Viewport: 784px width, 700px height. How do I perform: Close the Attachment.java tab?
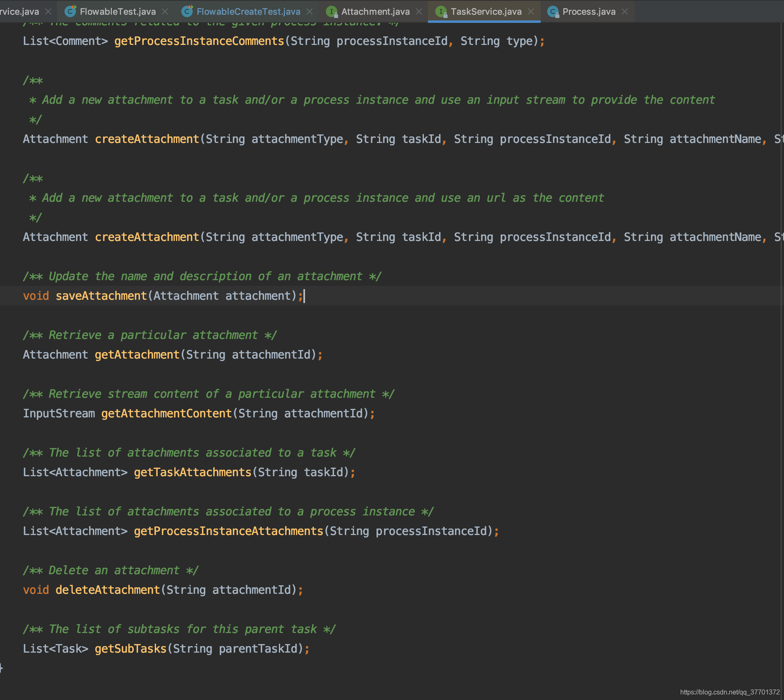coord(419,11)
